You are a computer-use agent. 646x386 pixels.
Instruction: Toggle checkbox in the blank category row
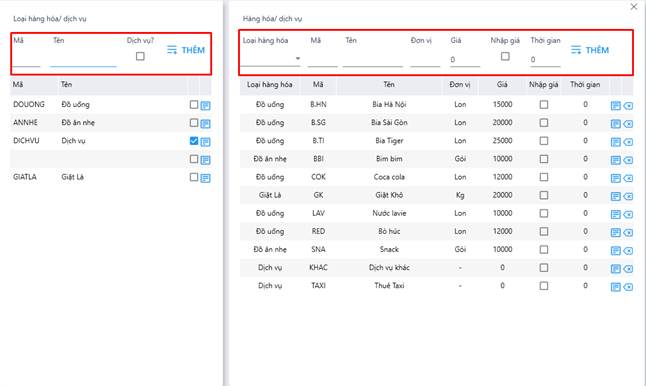tap(194, 159)
